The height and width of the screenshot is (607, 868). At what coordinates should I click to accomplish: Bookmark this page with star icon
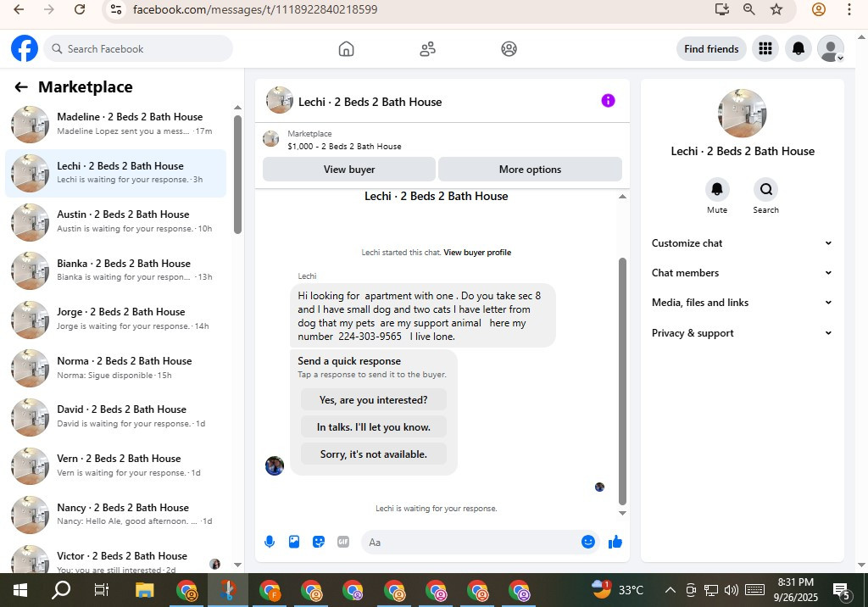click(776, 9)
